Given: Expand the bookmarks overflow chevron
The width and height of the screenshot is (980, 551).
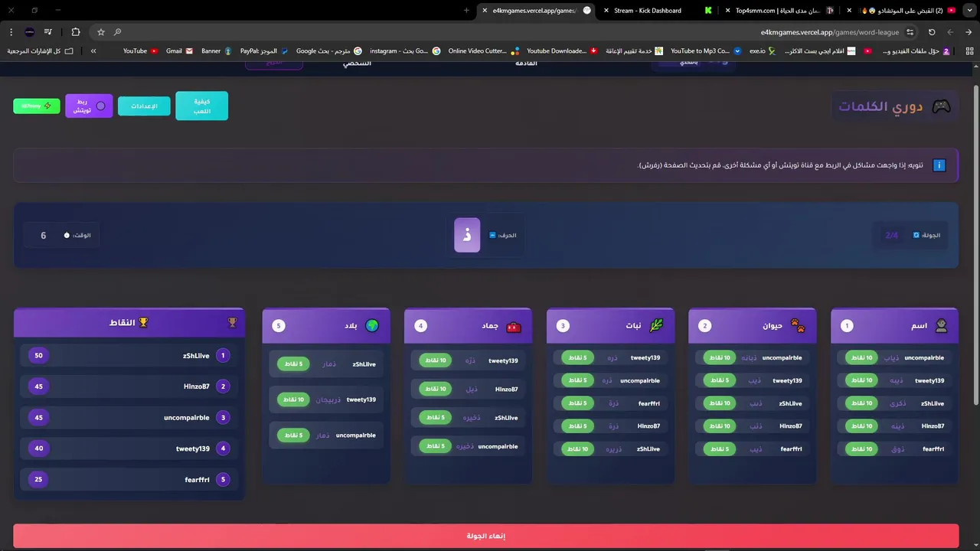Looking at the screenshot, I should (93, 51).
